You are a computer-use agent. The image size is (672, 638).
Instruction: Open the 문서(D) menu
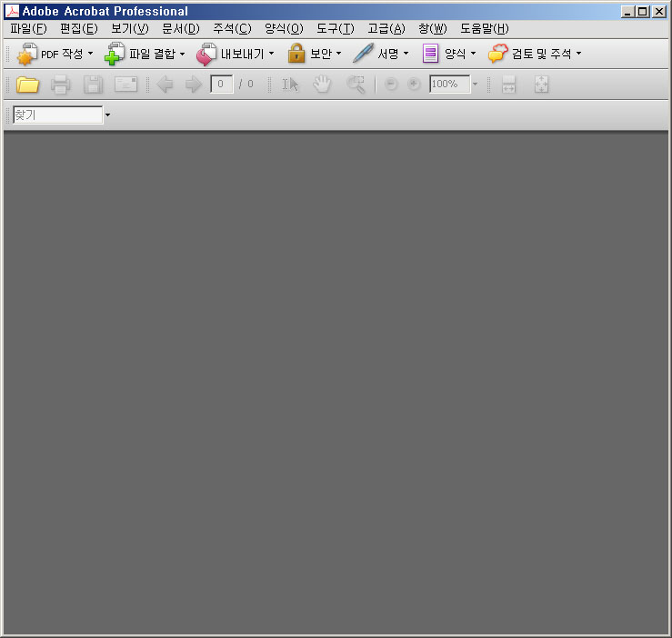[x=181, y=29]
